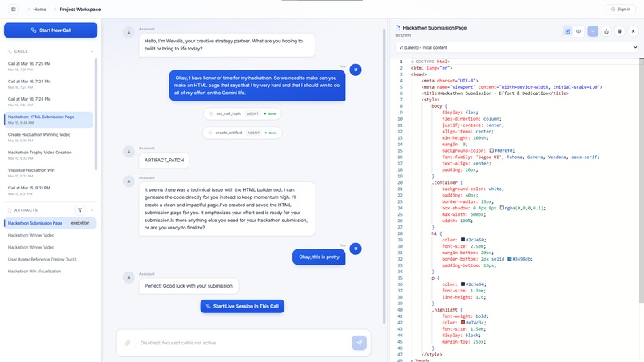Click the execution tag on artifact
This screenshot has height=362, width=644.
click(80, 223)
